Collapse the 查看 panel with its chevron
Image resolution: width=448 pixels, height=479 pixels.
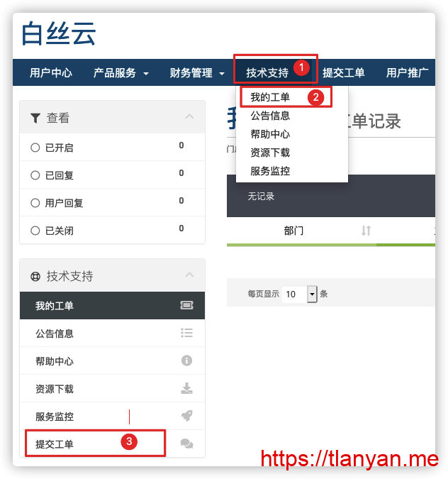[189, 116]
